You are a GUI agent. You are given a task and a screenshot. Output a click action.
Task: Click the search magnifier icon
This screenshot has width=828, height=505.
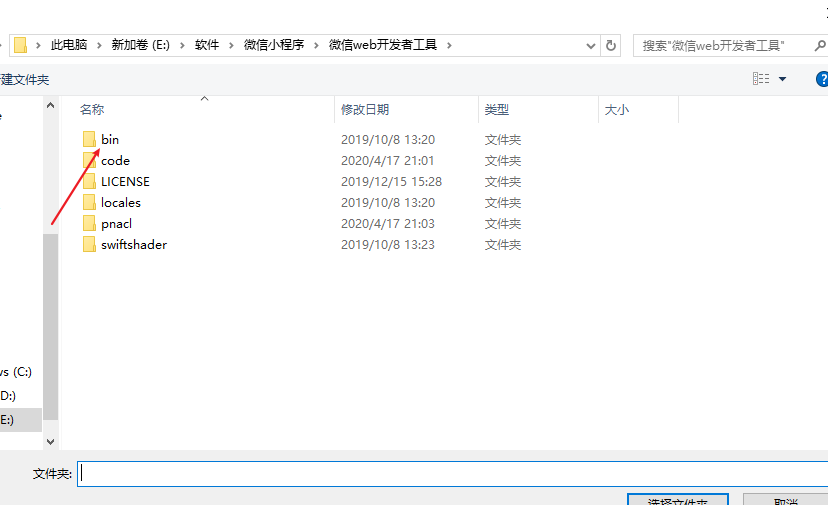click(x=820, y=46)
